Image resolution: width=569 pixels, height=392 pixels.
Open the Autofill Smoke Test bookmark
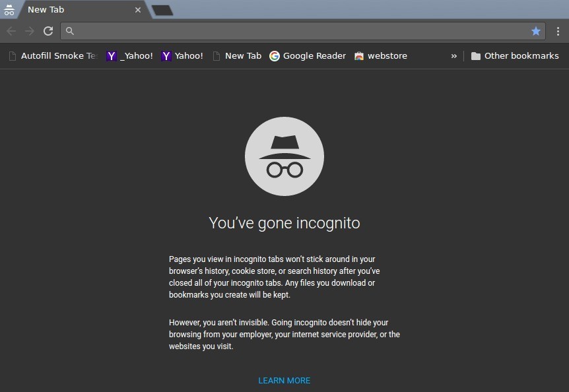(x=51, y=55)
